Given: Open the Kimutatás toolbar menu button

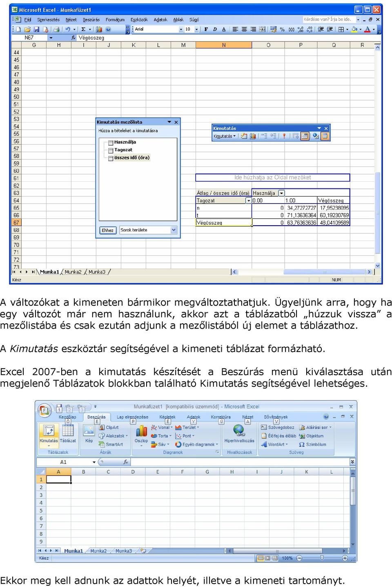Looking at the screenshot, I should pyautogui.click(x=225, y=136).
